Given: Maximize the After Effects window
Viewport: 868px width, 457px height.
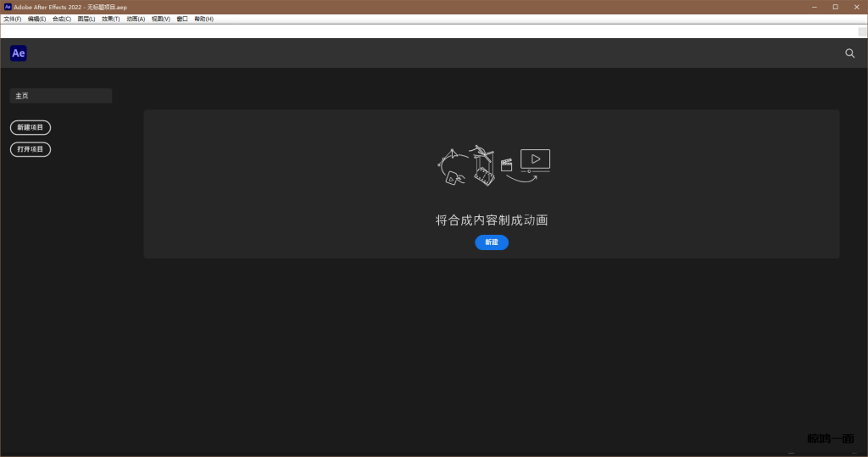Looking at the screenshot, I should 835,6.
